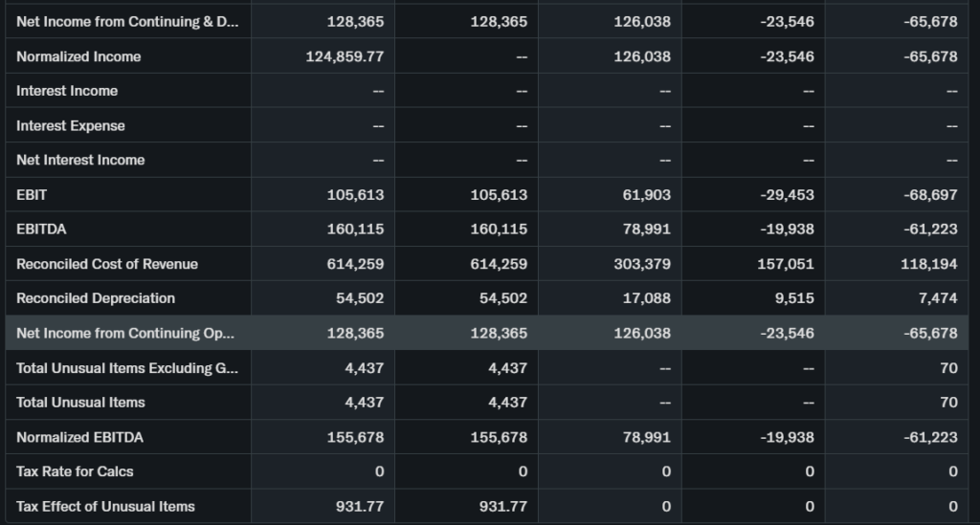Select the Net Interest Income row label

tap(80, 160)
